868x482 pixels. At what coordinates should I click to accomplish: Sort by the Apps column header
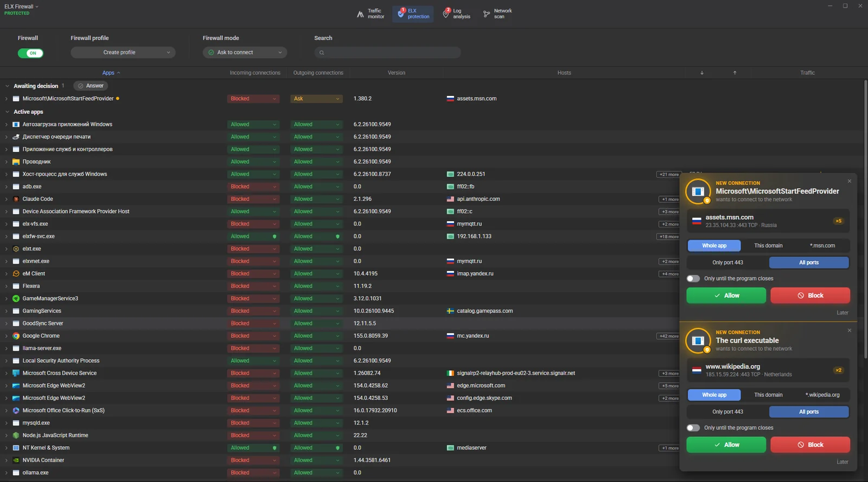point(111,73)
